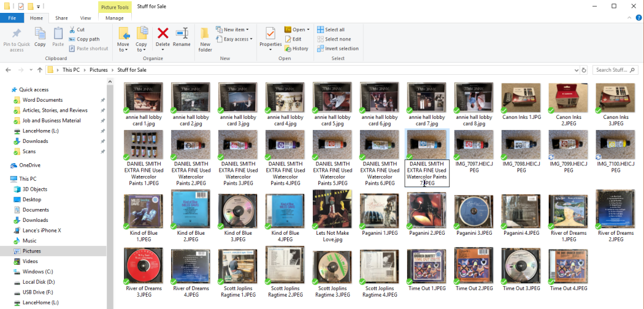
Task: Select Paganini 2.JPEG thumbnail
Action: 427,210
